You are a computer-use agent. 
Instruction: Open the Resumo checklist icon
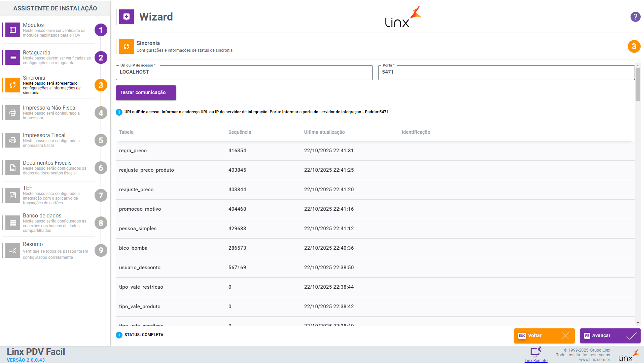[13, 250]
